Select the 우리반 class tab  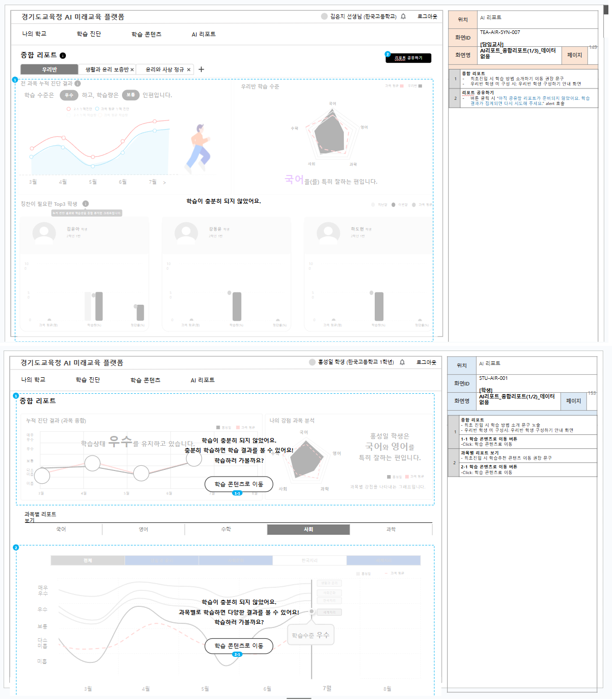coord(49,69)
